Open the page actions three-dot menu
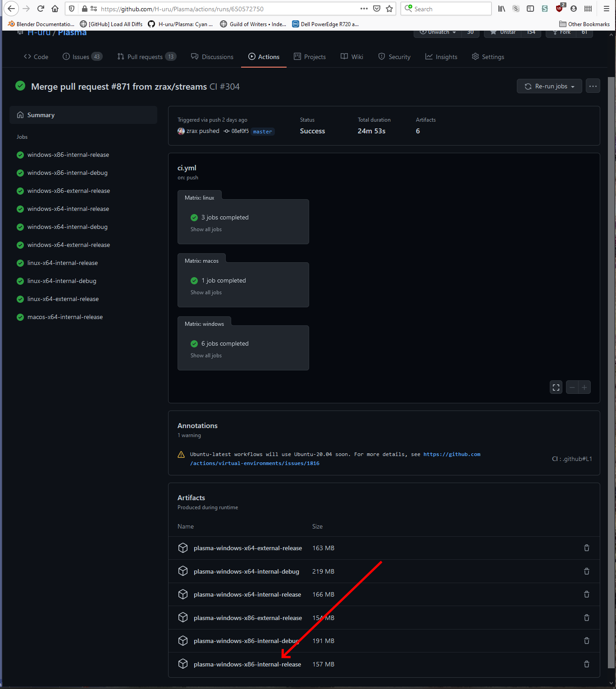This screenshot has height=689, width=616. 364,9
